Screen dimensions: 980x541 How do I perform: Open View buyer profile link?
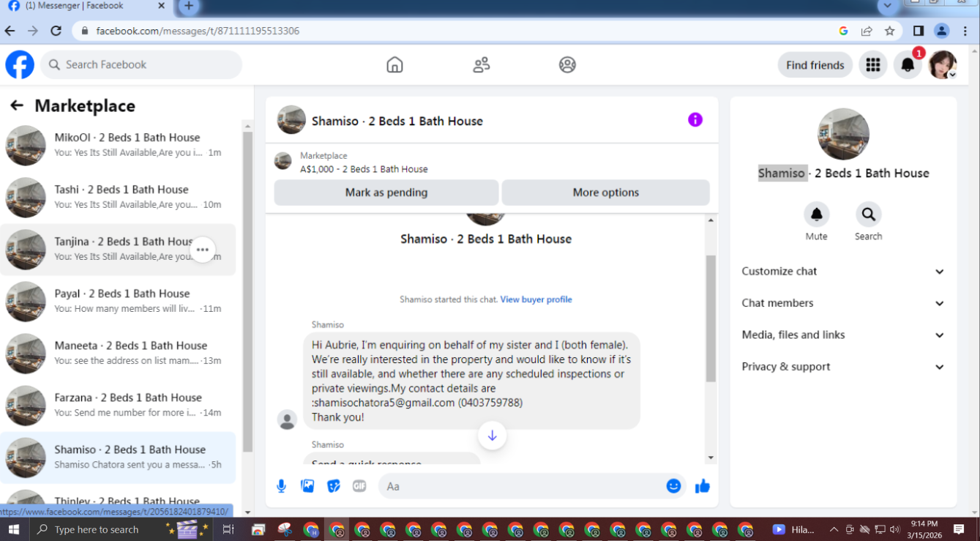pyautogui.click(x=536, y=299)
